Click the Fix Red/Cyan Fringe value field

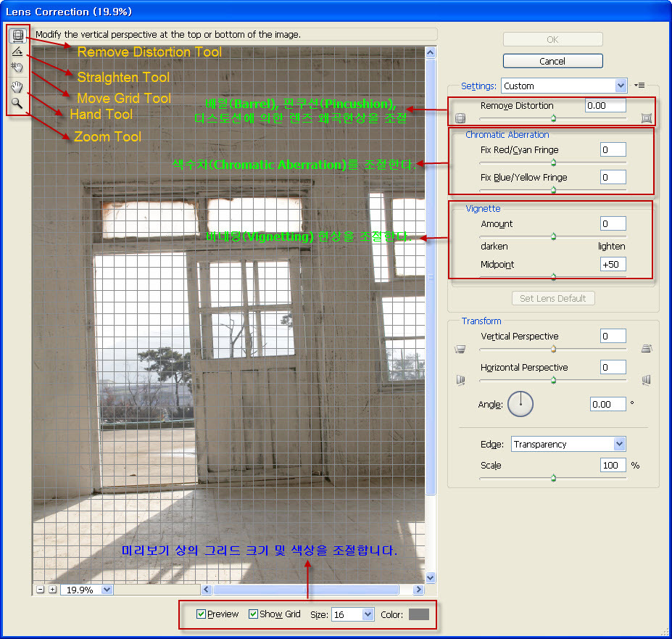613,149
